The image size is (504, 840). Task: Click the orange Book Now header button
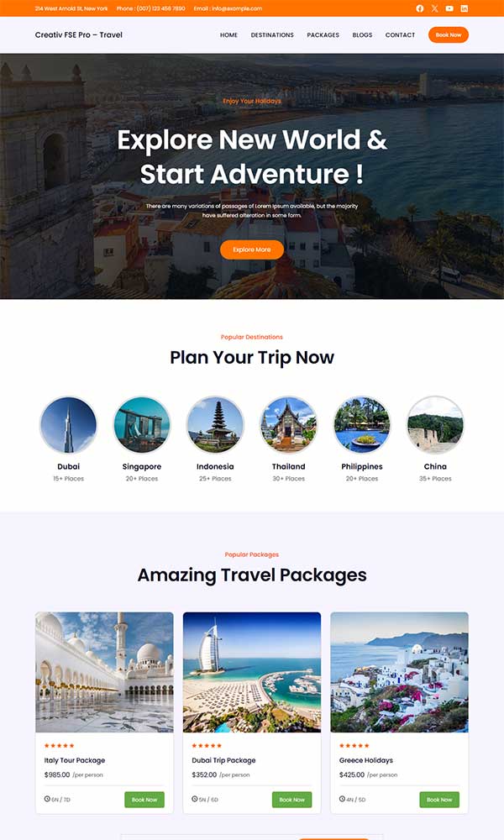(x=449, y=34)
